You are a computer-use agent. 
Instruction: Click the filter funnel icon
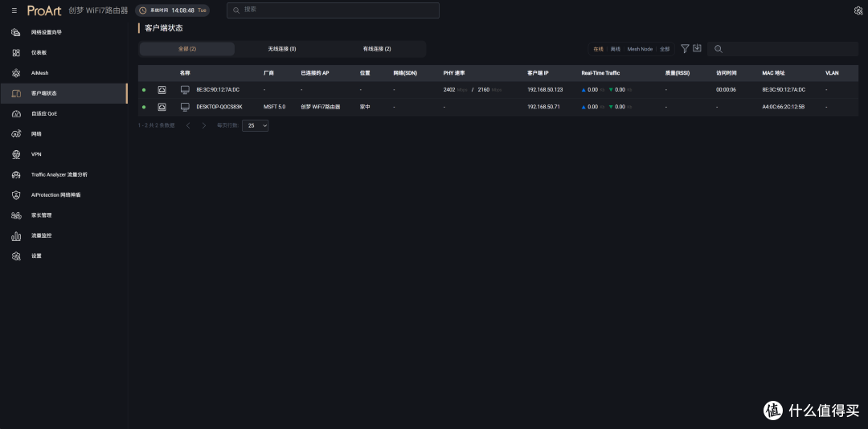click(685, 49)
